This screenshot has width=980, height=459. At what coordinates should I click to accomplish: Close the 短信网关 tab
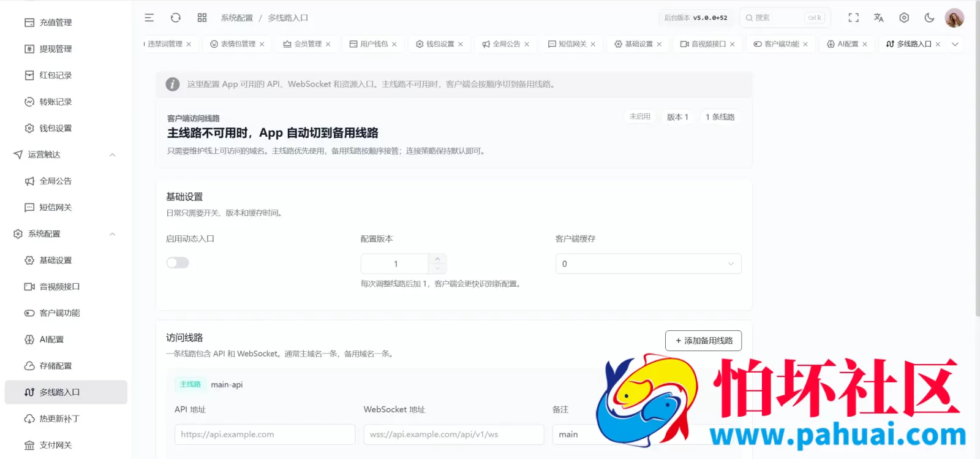pos(592,44)
